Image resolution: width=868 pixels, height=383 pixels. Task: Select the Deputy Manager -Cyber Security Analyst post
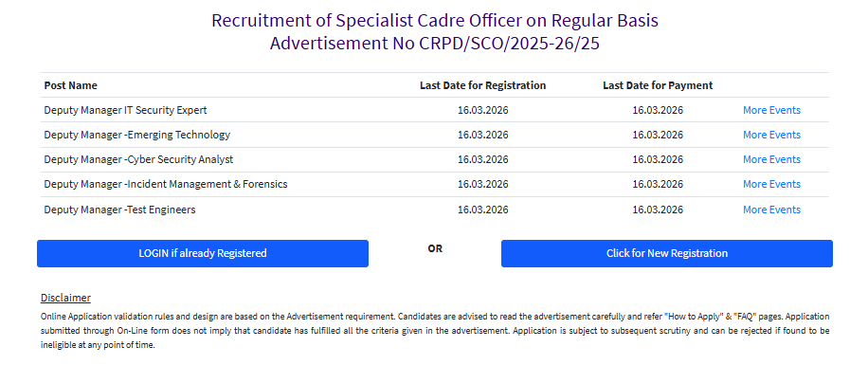(138, 159)
